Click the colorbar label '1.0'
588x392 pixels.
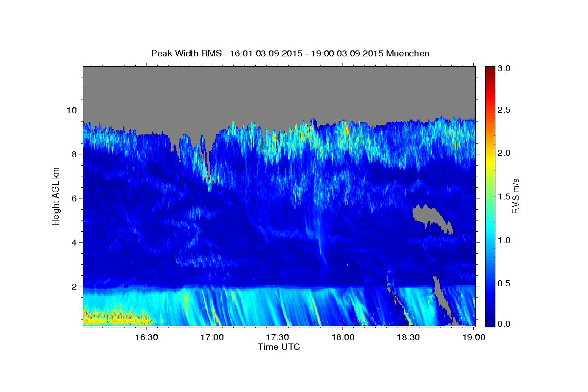click(505, 240)
